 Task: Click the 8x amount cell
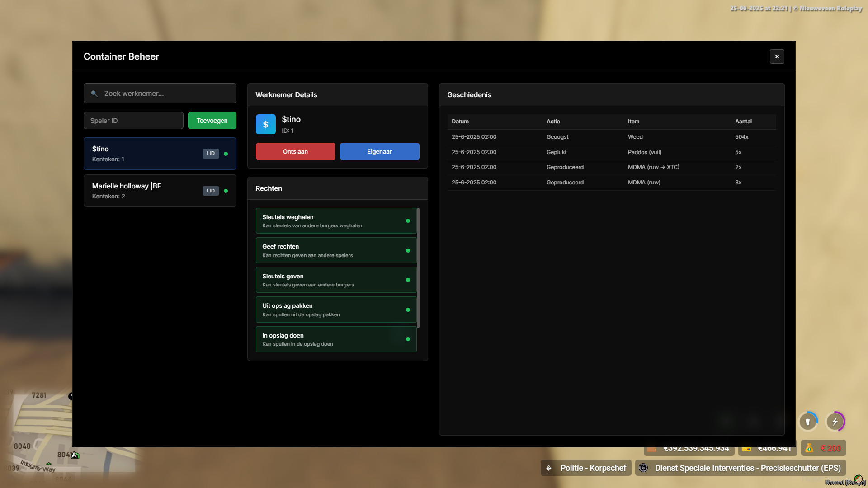[x=738, y=183]
